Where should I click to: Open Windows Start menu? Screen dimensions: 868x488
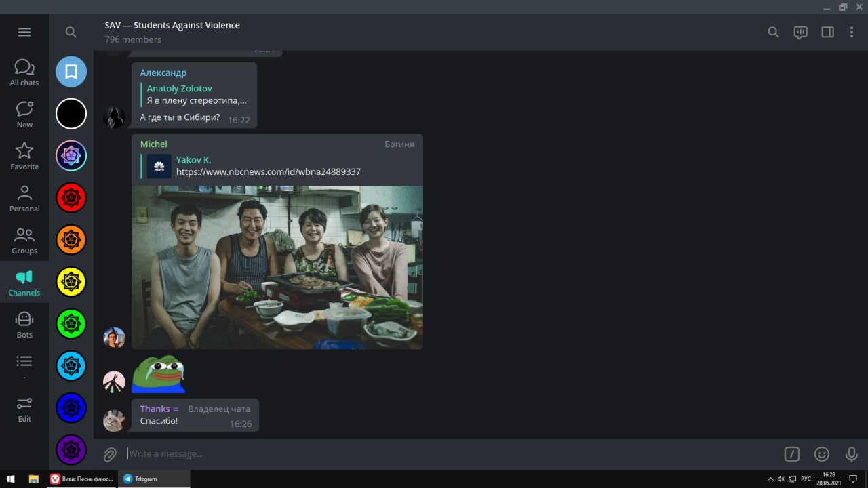point(11,479)
